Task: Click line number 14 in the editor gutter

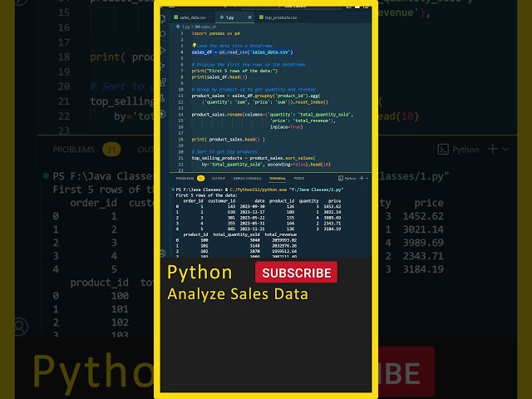Action: click(x=181, y=115)
